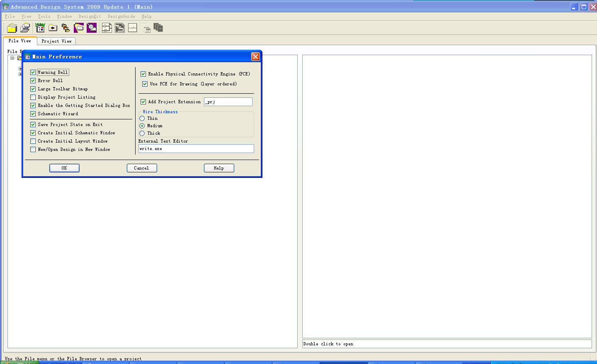Click the show all windows toolbar icon
Viewport: 597px width, 364px height.
[158, 28]
